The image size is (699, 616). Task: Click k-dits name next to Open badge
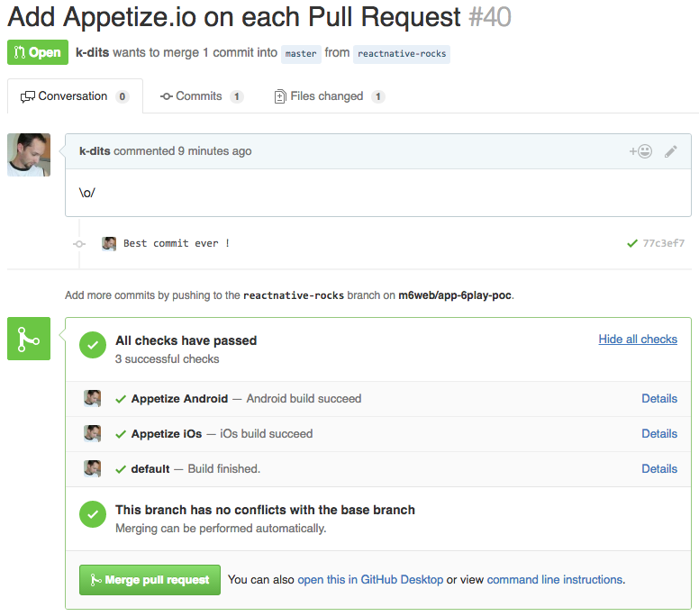(x=92, y=52)
